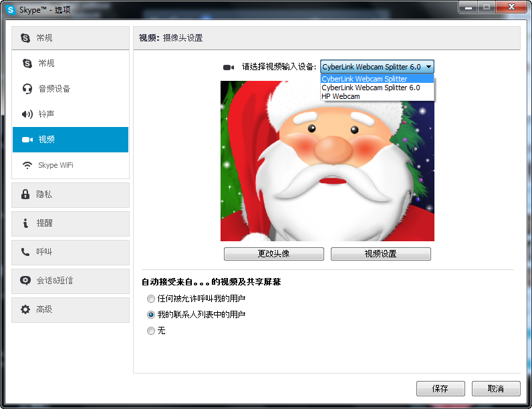The image size is (532, 409).
Task: Open 高级 settings via the gear icon
Action: tap(25, 309)
